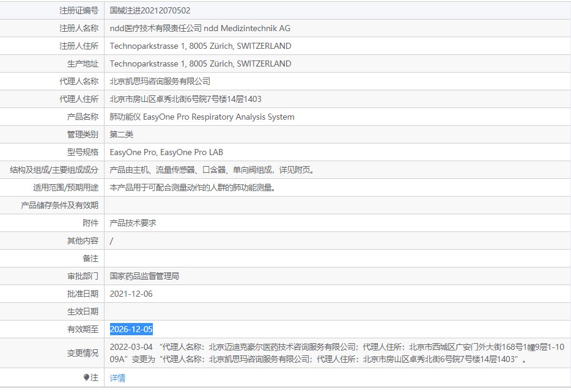Click the 备注 label
Screen dimensions: 571x392
(x=90, y=258)
